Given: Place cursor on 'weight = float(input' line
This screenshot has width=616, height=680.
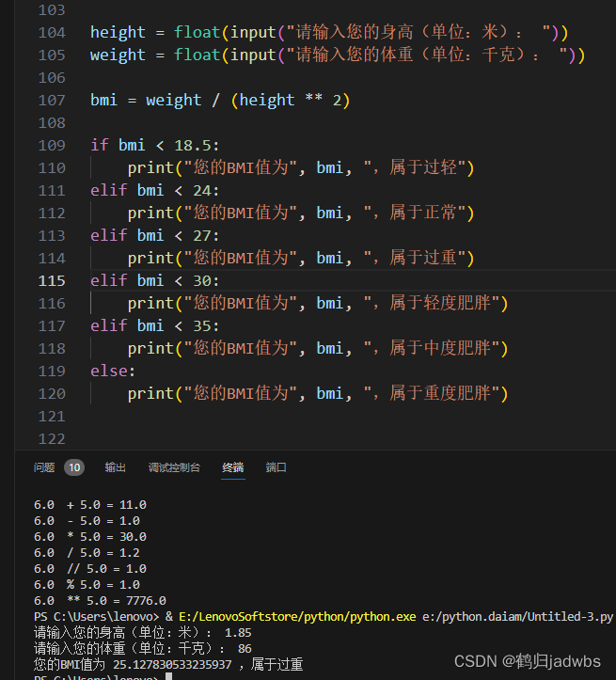Looking at the screenshot, I should tap(338, 55).
